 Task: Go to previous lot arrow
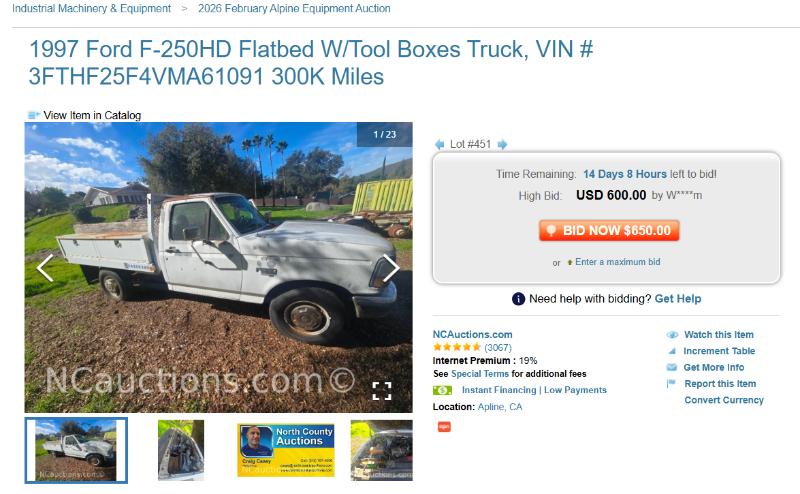pos(439,144)
